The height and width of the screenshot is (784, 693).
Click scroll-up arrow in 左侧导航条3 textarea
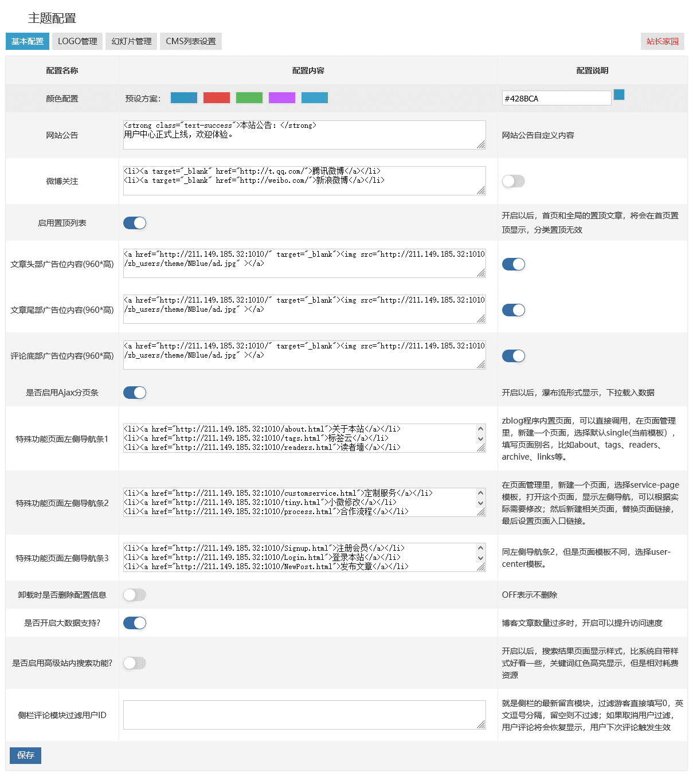click(x=480, y=548)
